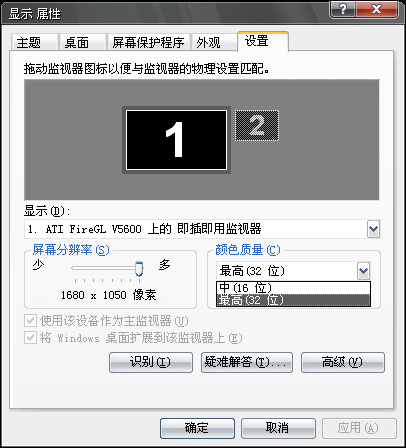
Task: Open the 外观 tab
Action: (x=214, y=42)
